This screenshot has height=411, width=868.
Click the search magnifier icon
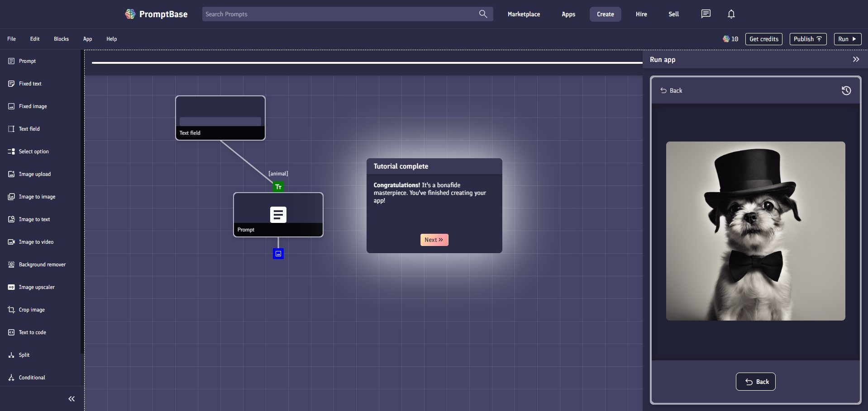[483, 14]
